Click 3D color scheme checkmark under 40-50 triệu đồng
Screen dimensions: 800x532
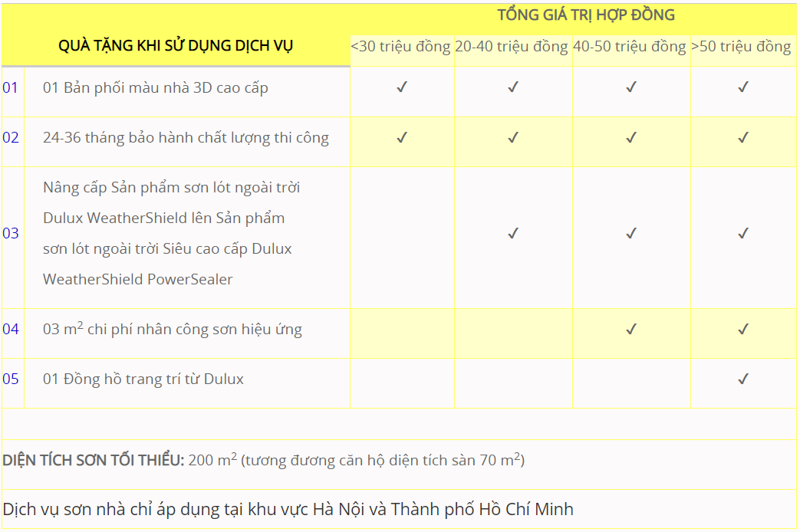pyautogui.click(x=630, y=87)
